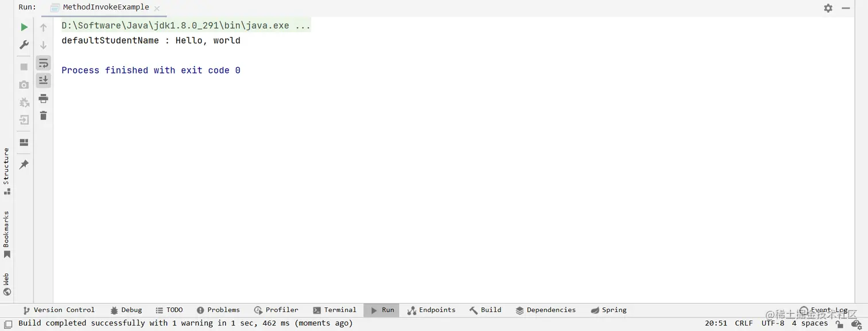Image resolution: width=868 pixels, height=331 pixels.
Task: Open the Event Log
Action: [x=823, y=310]
